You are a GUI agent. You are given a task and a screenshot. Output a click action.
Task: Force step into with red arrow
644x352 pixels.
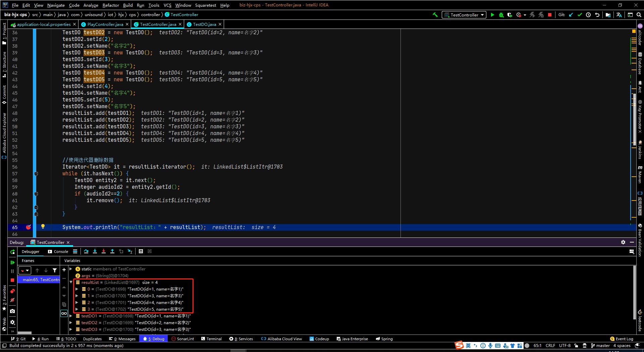[104, 251]
